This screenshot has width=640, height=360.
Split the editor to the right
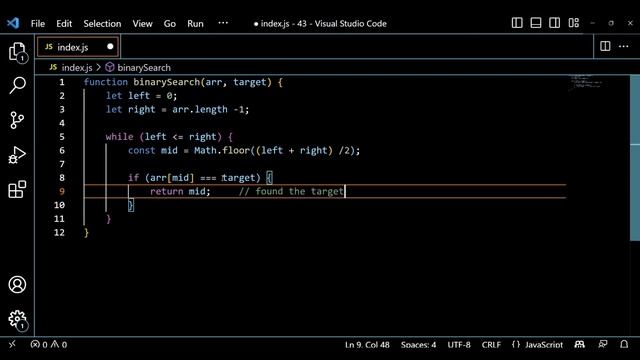(605, 47)
